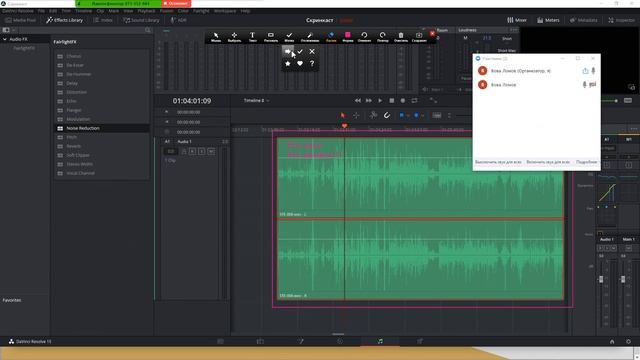The width and height of the screenshot is (640, 360).
Task: Stop the Zoom screen share
Action: pos(176,3)
